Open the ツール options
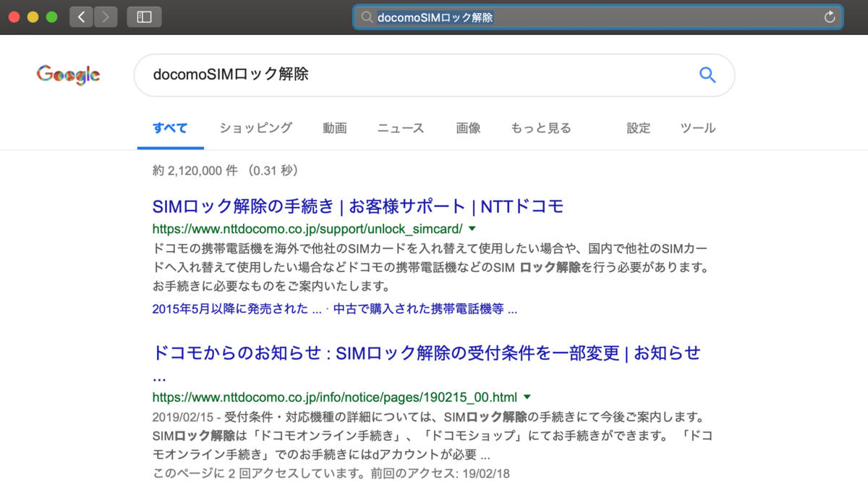 coord(698,128)
